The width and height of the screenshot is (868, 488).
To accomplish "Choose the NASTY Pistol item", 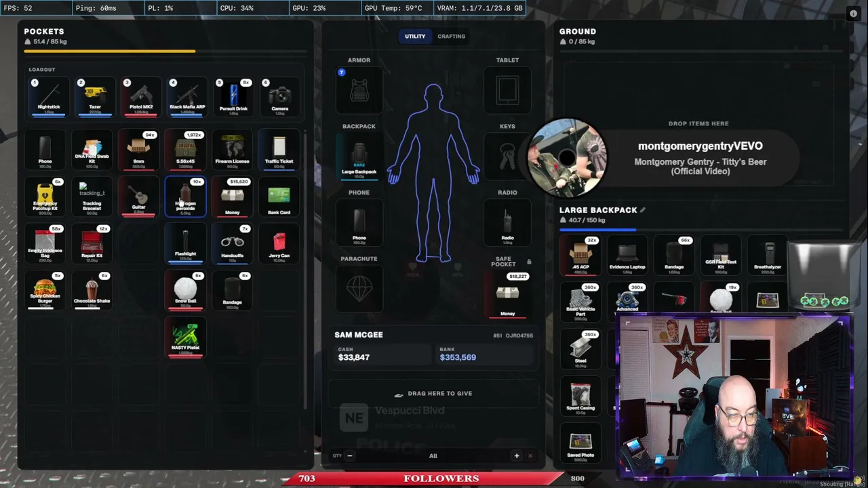I will click(185, 338).
